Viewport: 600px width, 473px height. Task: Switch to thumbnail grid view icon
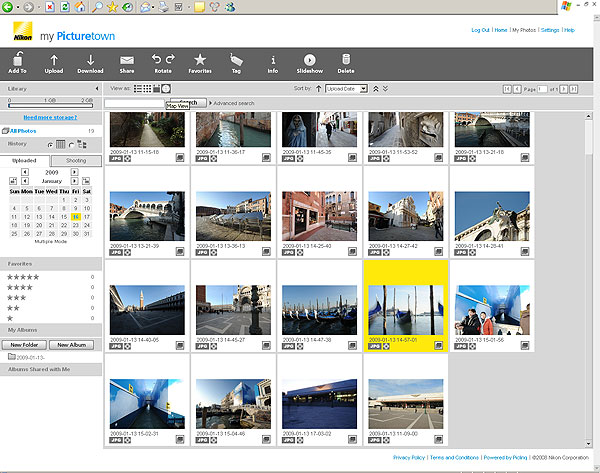[147, 89]
